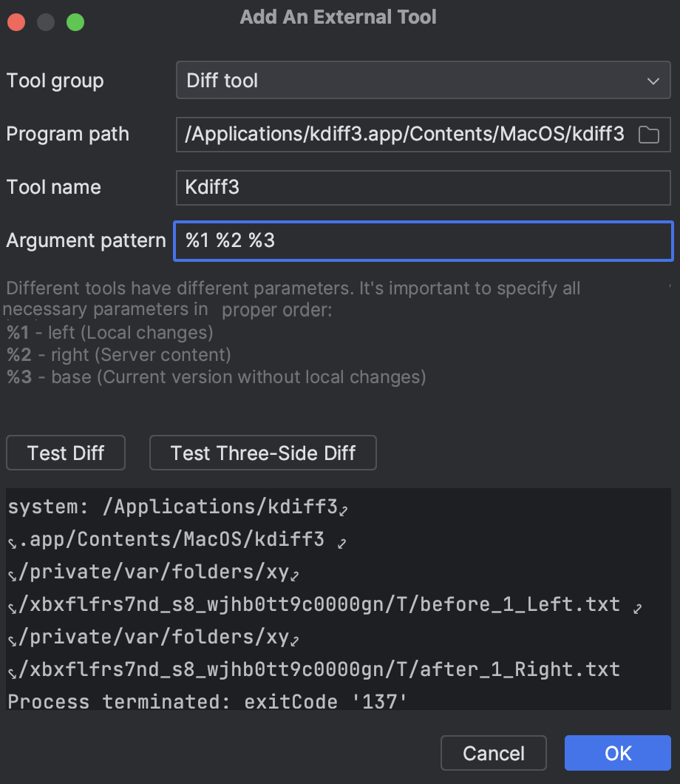
Task: Confirm with the OK button
Action: (617, 753)
